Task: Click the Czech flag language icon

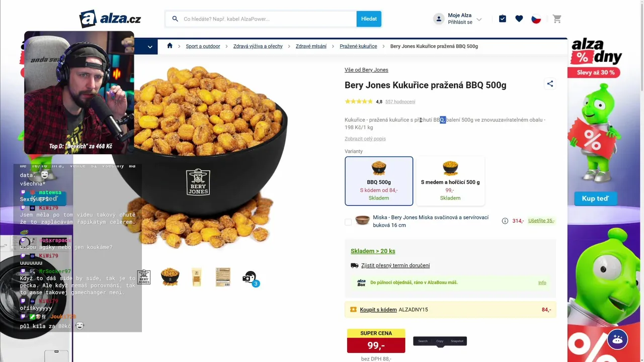Action: (536, 19)
